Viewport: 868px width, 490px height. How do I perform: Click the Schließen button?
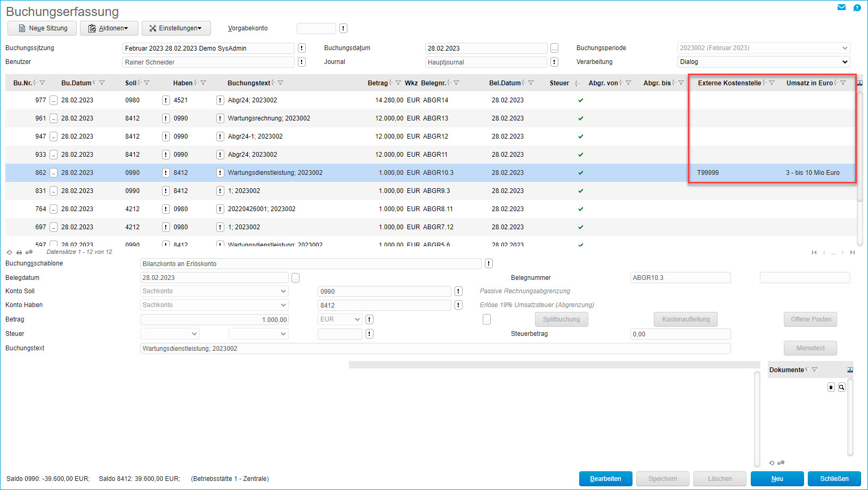point(834,479)
